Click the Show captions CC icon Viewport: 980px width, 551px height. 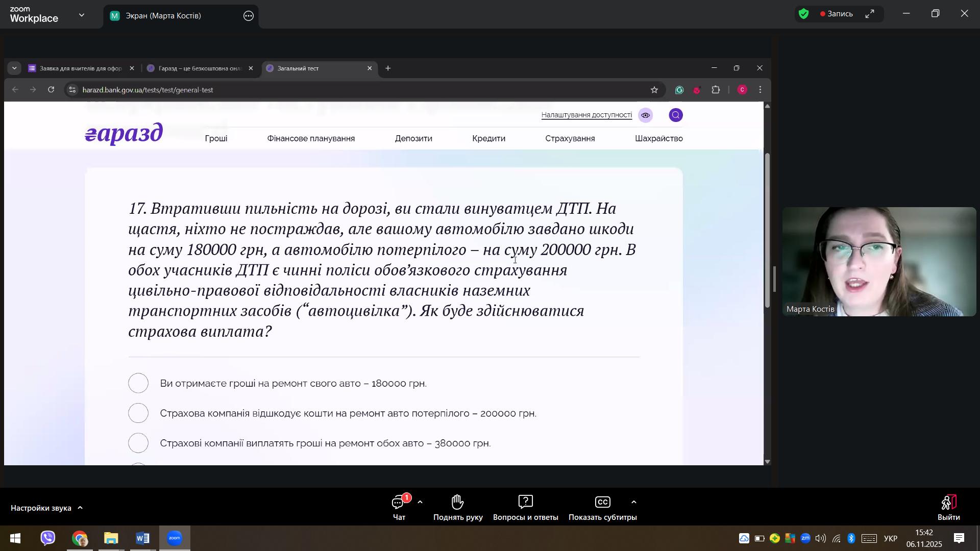[x=602, y=503]
